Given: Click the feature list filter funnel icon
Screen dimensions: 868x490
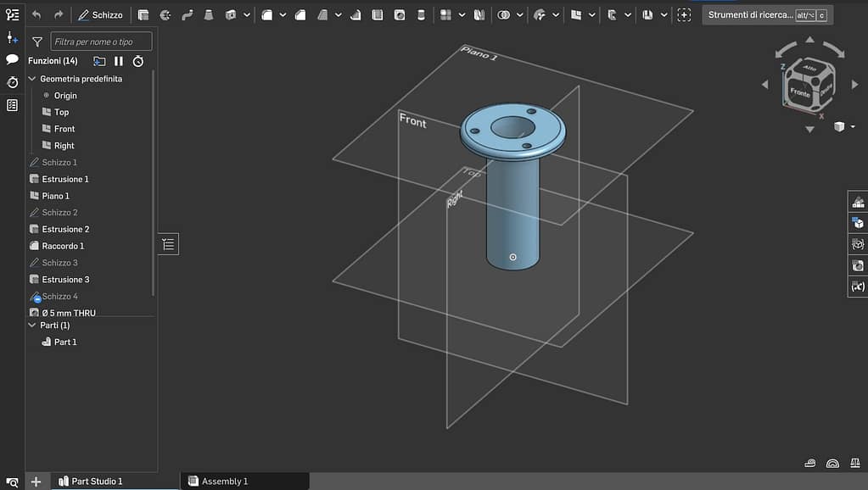Looking at the screenshot, I should pos(37,41).
